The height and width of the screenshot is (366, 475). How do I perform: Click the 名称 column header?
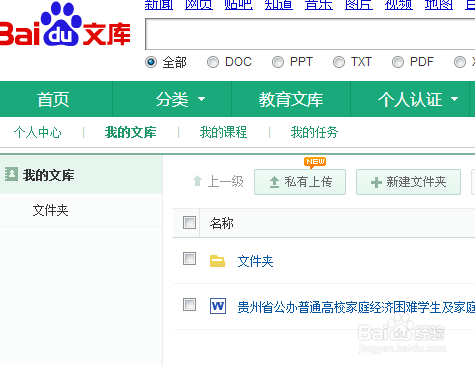point(222,223)
